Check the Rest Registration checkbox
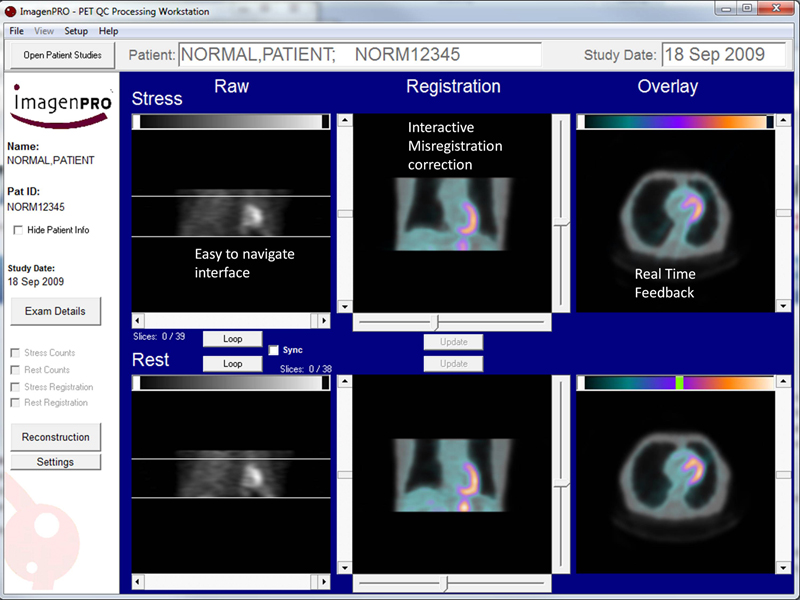 (15, 403)
